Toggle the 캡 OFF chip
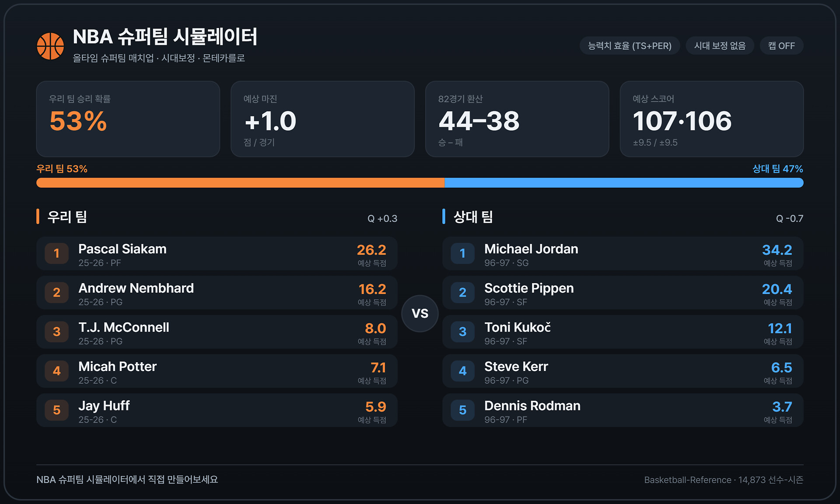Viewport: 840px width, 504px height. (x=781, y=46)
